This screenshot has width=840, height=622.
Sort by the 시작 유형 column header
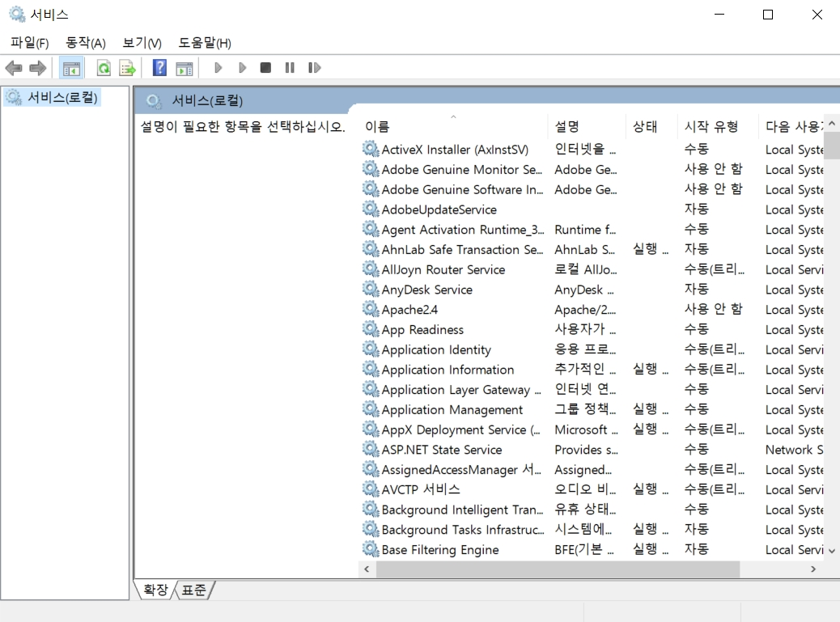point(719,126)
